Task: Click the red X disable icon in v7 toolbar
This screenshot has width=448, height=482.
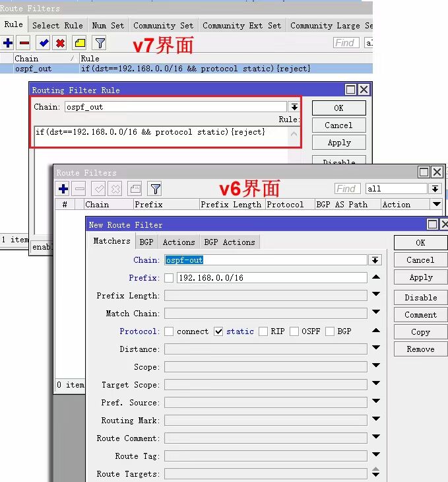Action: (60, 43)
